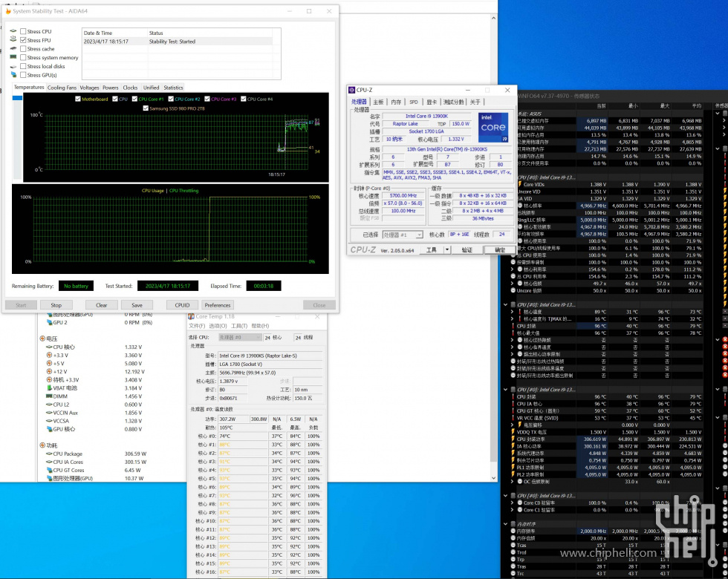
Task: Enable the Stress CPU checkbox
Action: click(23, 31)
